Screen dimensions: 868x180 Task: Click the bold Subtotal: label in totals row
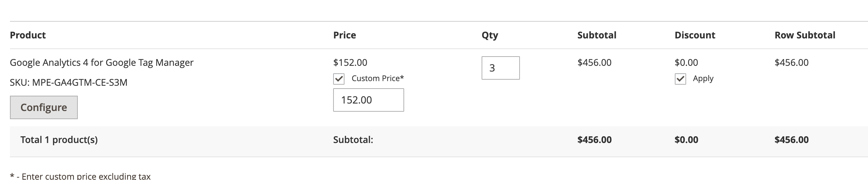353,140
